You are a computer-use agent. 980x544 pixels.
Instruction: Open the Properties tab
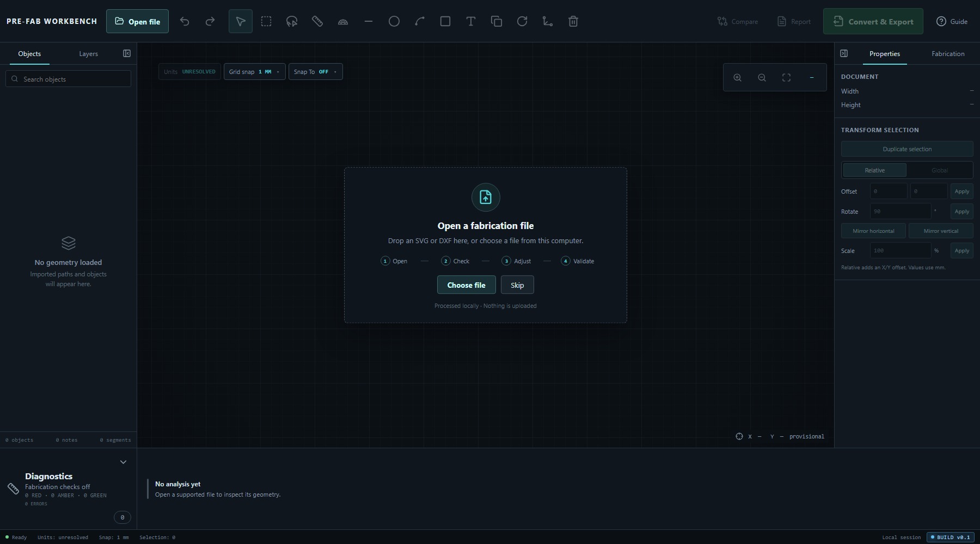point(885,54)
